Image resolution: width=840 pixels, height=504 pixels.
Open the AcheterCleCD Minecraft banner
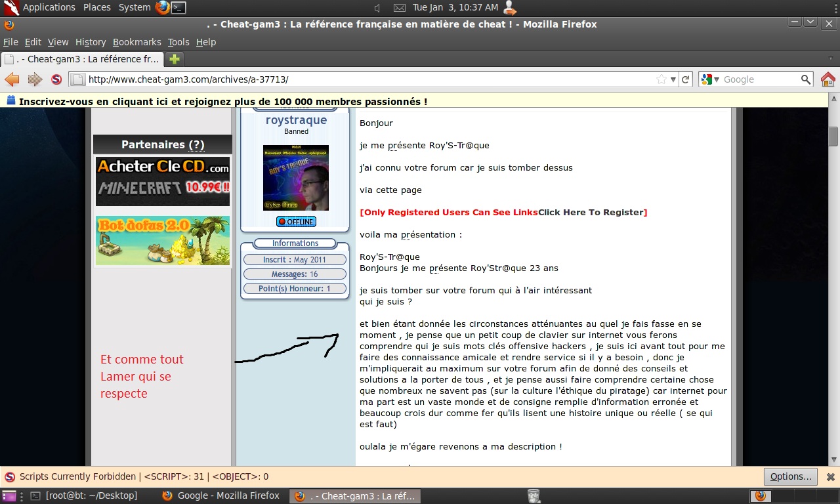click(x=163, y=181)
